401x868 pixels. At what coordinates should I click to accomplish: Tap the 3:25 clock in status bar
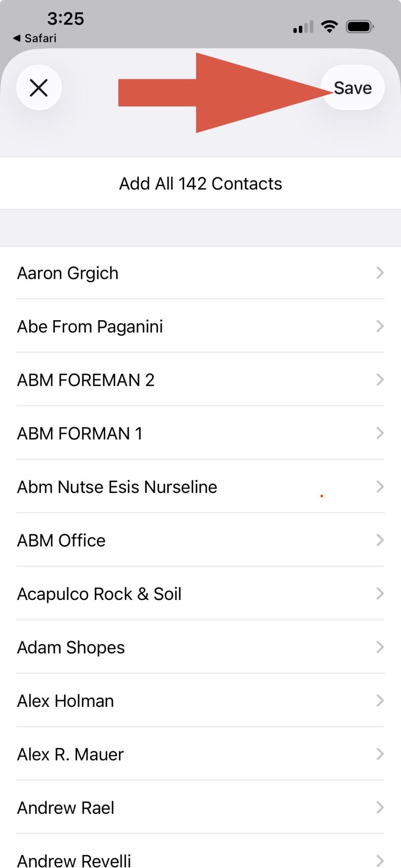[x=66, y=19]
